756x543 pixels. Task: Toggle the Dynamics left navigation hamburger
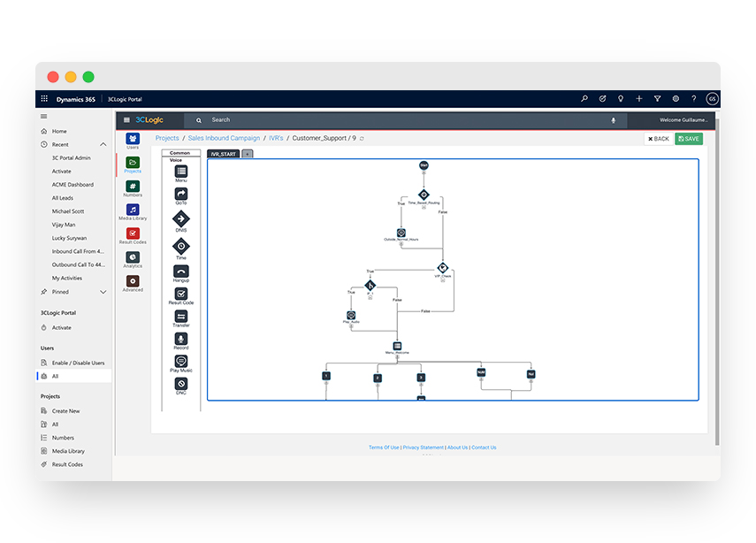[x=44, y=116]
